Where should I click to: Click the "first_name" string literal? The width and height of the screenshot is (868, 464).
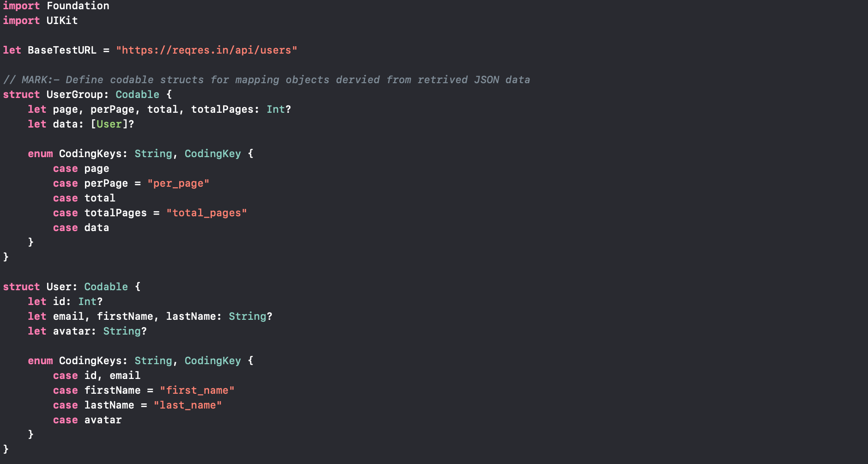197,390
